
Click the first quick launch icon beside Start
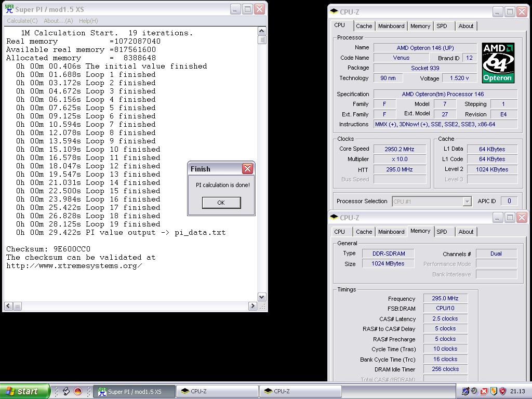click(x=66, y=391)
